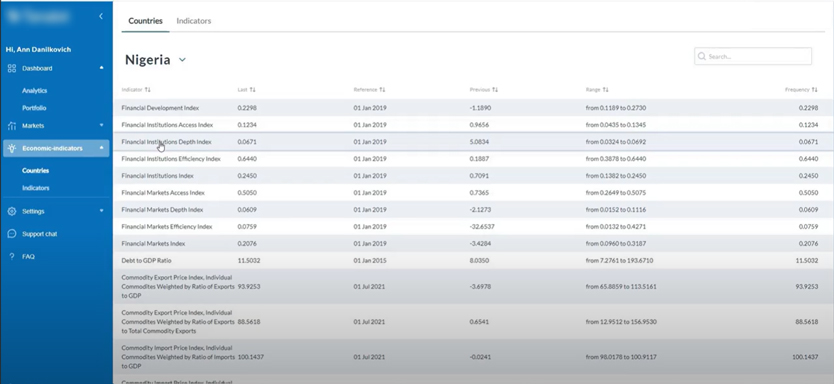Sort by the Indicator column arrows
Screen dimensions: 834x384
(x=147, y=90)
